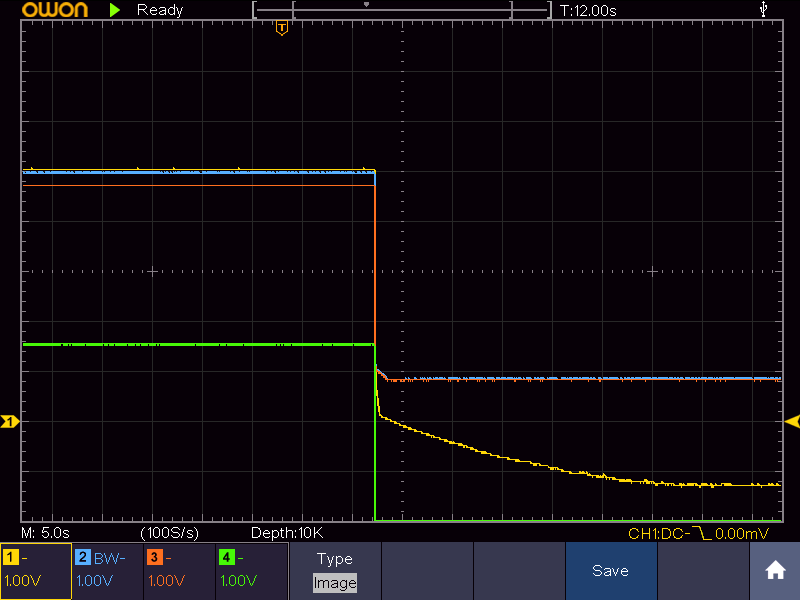The width and height of the screenshot is (800, 600).
Task: Open the Type Image menu option
Action: 335,570
